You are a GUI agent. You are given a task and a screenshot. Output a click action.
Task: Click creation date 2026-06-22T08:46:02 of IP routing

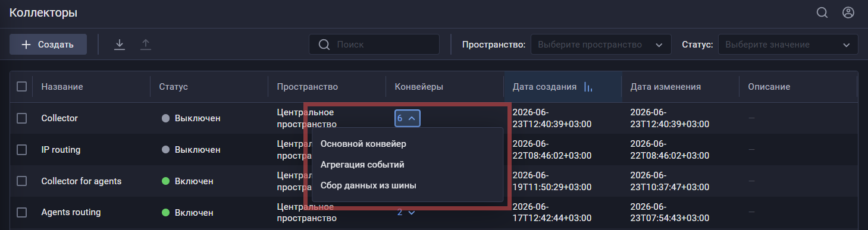pos(552,150)
